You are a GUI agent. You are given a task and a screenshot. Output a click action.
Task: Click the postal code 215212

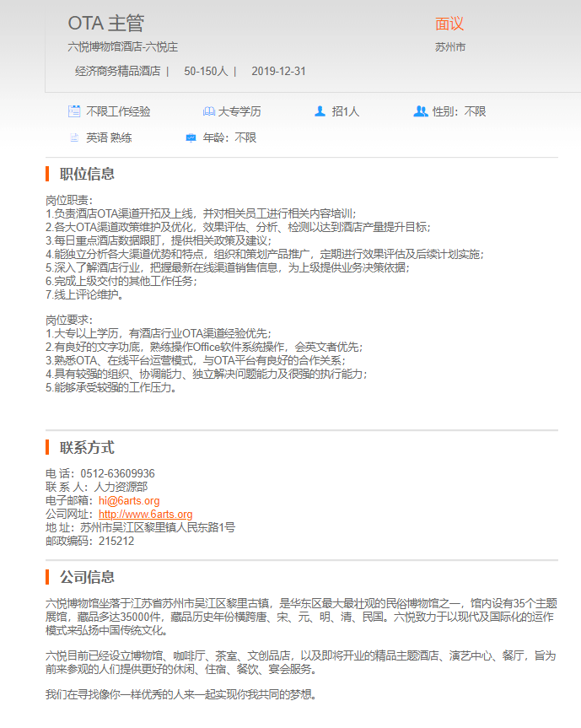click(x=116, y=541)
